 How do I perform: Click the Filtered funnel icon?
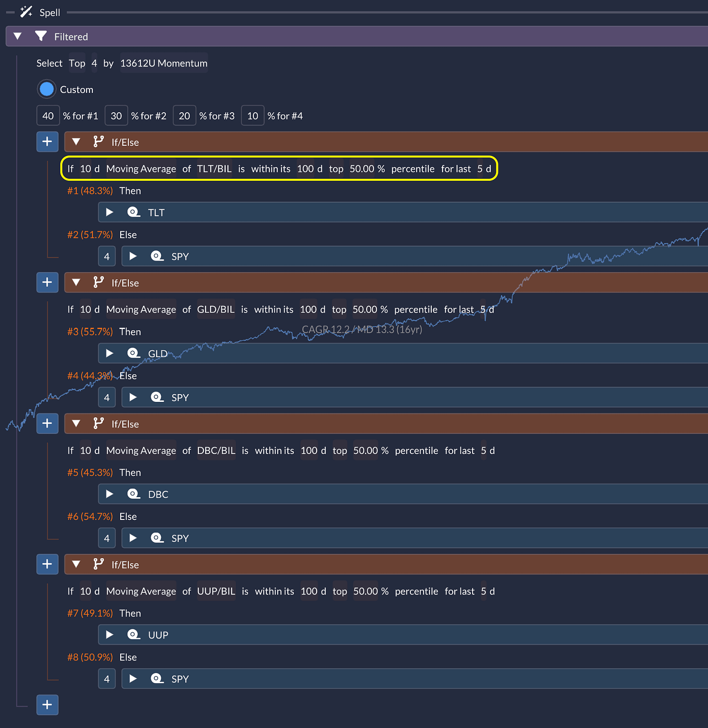[41, 36]
